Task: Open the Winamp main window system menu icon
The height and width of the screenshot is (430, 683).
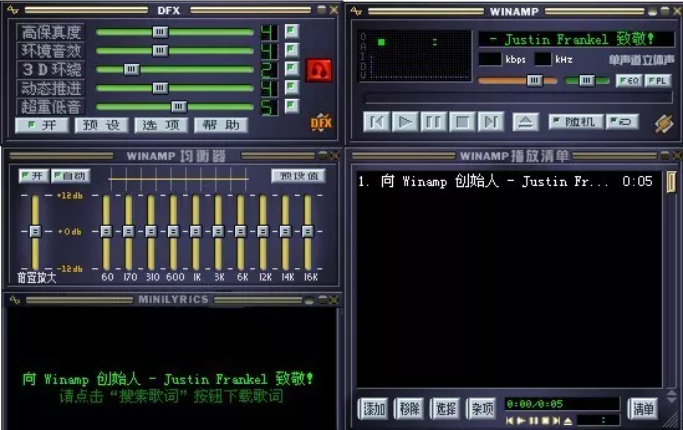Action: click(356, 11)
